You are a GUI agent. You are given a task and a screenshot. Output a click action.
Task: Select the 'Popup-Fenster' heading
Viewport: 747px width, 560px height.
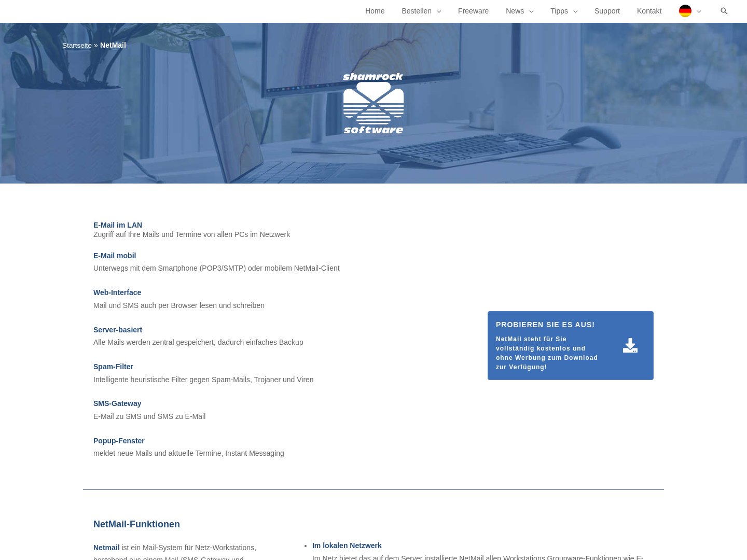119,441
